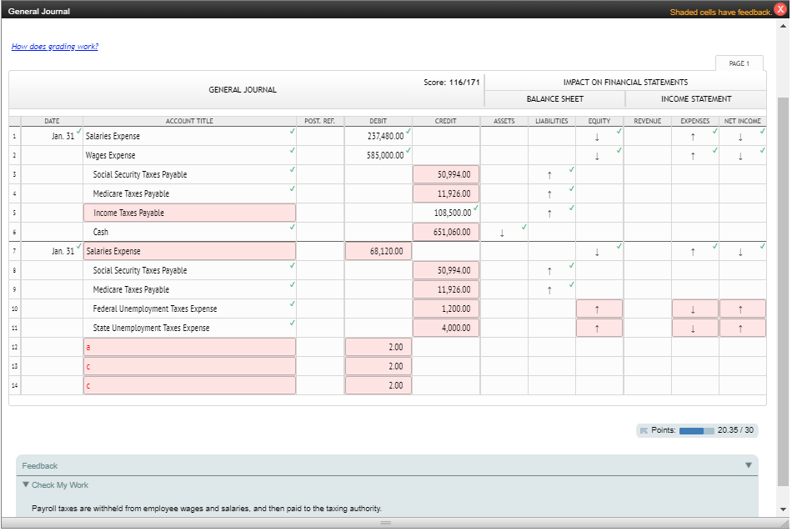This screenshot has width=792, height=532.
Task: Click the row 1 Expenses up arrow
Action: (x=693, y=137)
